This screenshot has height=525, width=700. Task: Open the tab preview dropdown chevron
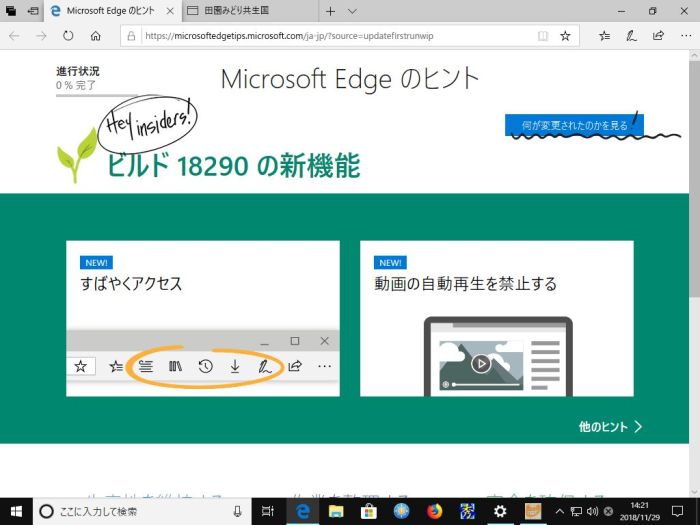coord(352,11)
